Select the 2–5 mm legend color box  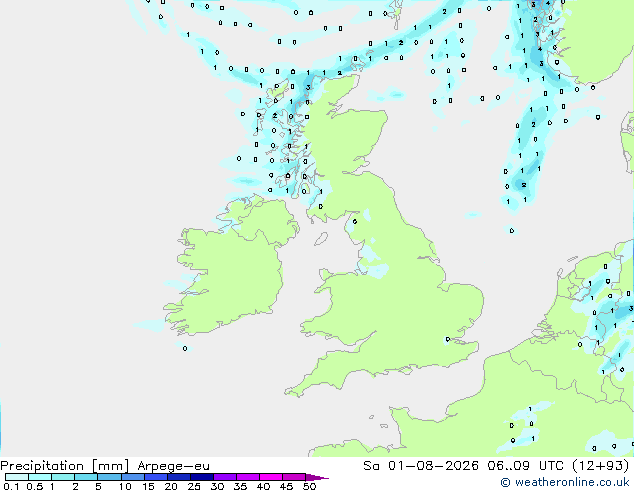tap(86, 477)
